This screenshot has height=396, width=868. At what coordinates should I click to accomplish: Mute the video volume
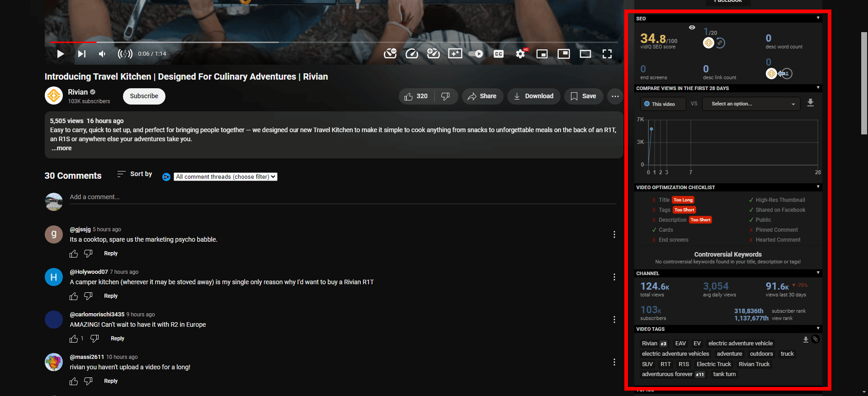point(102,54)
